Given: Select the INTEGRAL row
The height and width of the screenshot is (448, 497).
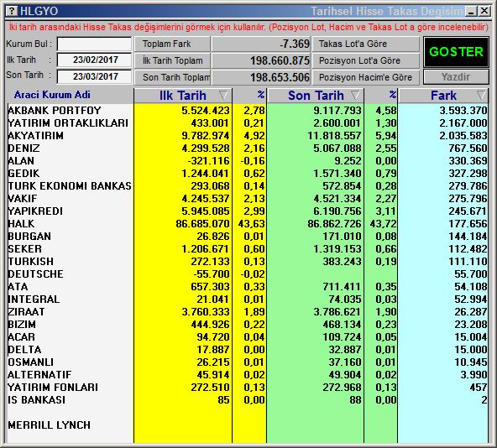Looking at the screenshot, I should pos(248,300).
